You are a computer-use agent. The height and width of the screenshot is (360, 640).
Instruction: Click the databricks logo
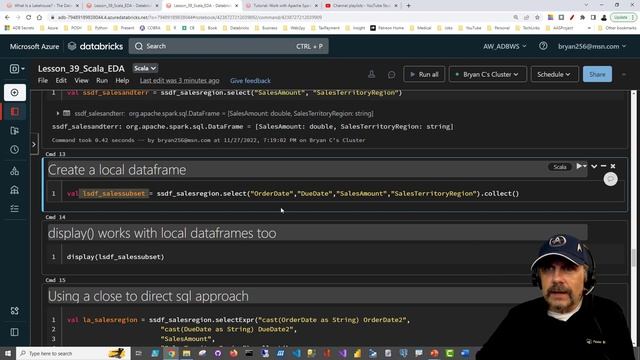[95, 46]
